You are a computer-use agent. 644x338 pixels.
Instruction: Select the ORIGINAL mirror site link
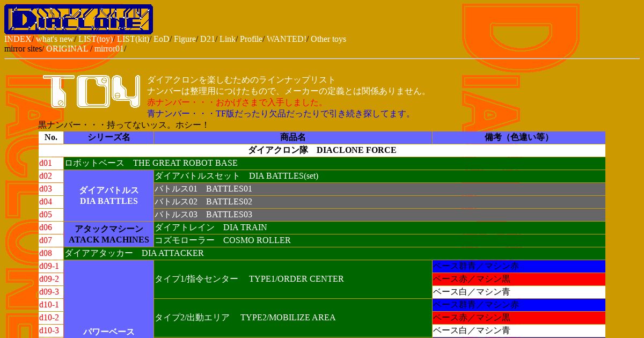point(67,49)
